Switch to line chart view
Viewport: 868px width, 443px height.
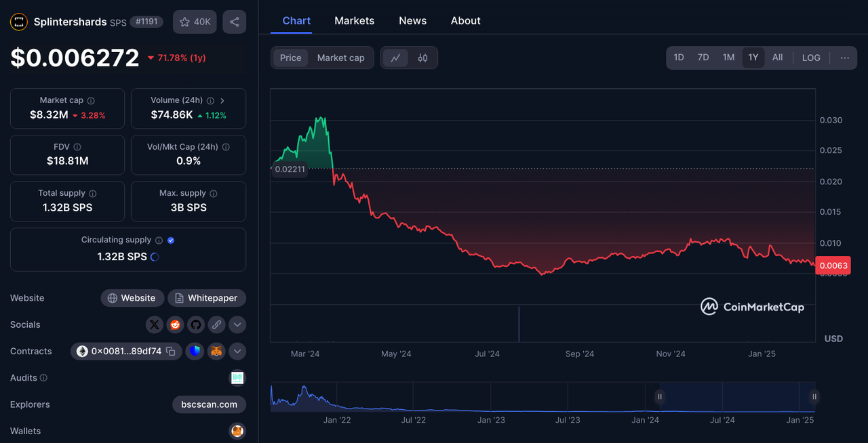click(395, 58)
